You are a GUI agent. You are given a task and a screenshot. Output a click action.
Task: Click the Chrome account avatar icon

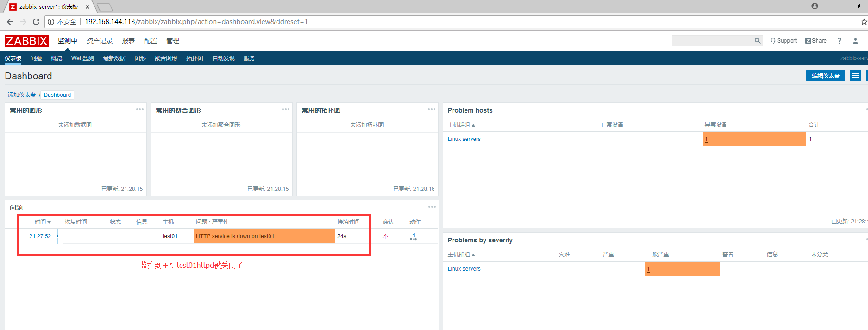point(815,6)
